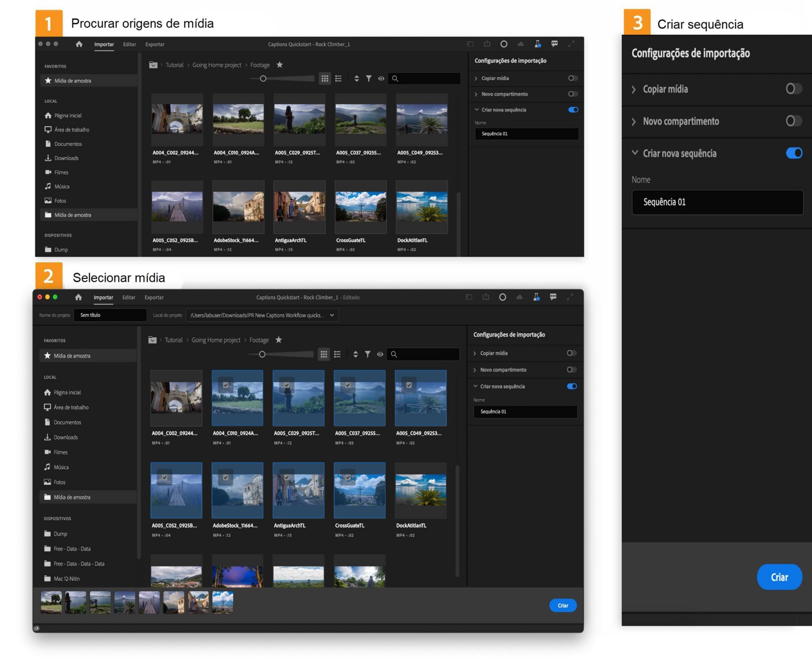The height and width of the screenshot is (664, 812).
Task: Toggle the media preview eye icon
Action: click(381, 78)
